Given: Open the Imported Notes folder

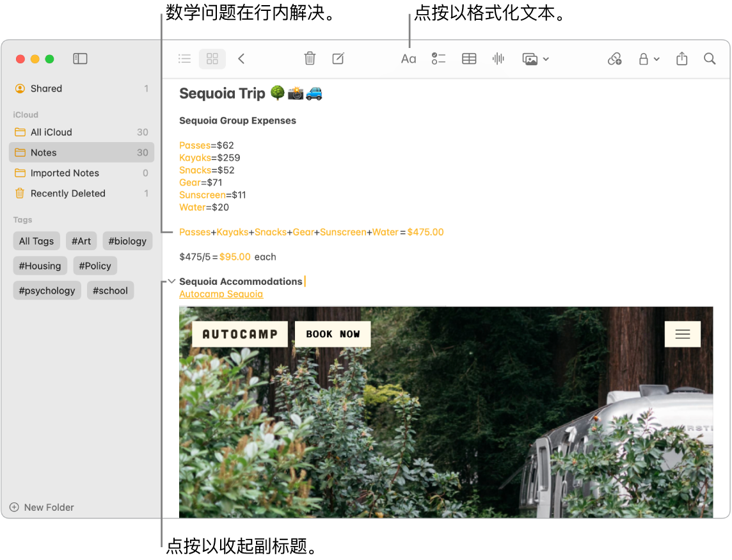Looking at the screenshot, I should tap(81, 173).
